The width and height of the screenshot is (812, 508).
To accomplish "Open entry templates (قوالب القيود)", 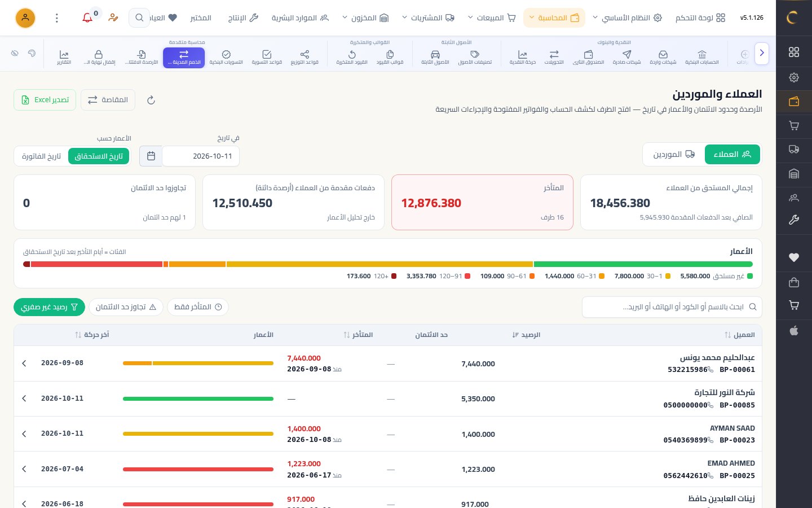I will 390,58.
